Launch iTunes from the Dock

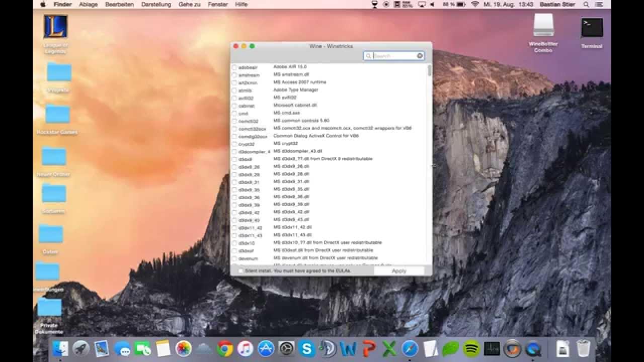(x=245, y=348)
